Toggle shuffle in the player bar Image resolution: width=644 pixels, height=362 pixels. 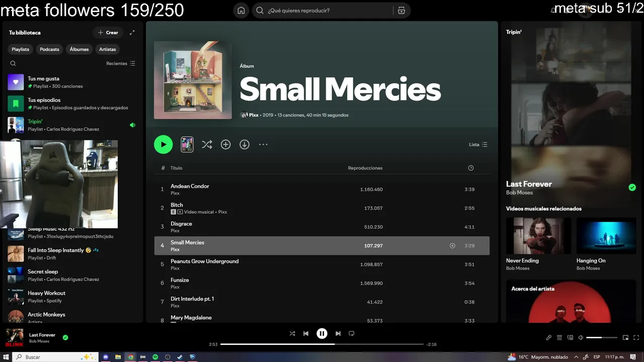(x=292, y=333)
